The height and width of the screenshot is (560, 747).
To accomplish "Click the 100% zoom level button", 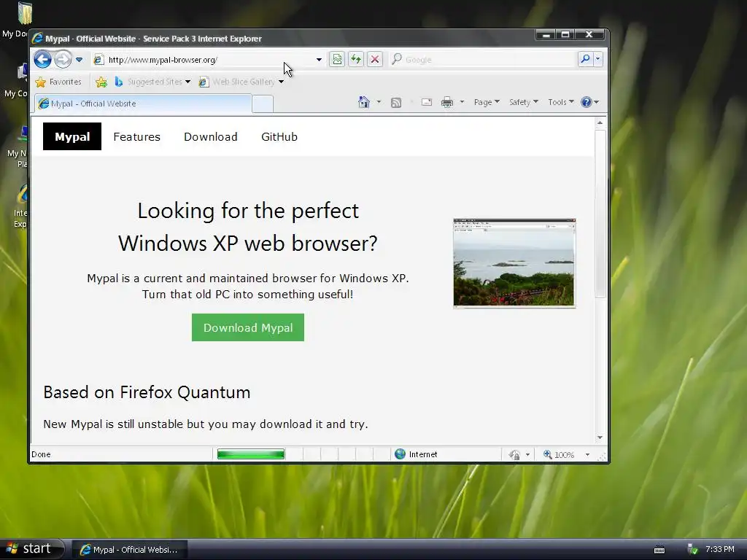I will (x=560, y=455).
